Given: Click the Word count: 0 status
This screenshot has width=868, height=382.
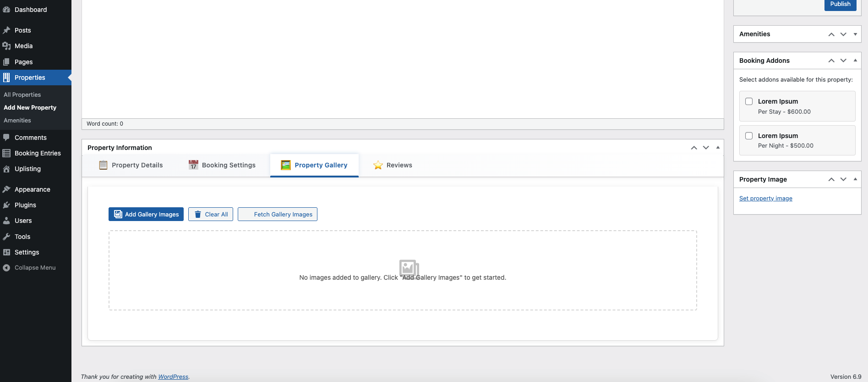Looking at the screenshot, I should click(105, 124).
